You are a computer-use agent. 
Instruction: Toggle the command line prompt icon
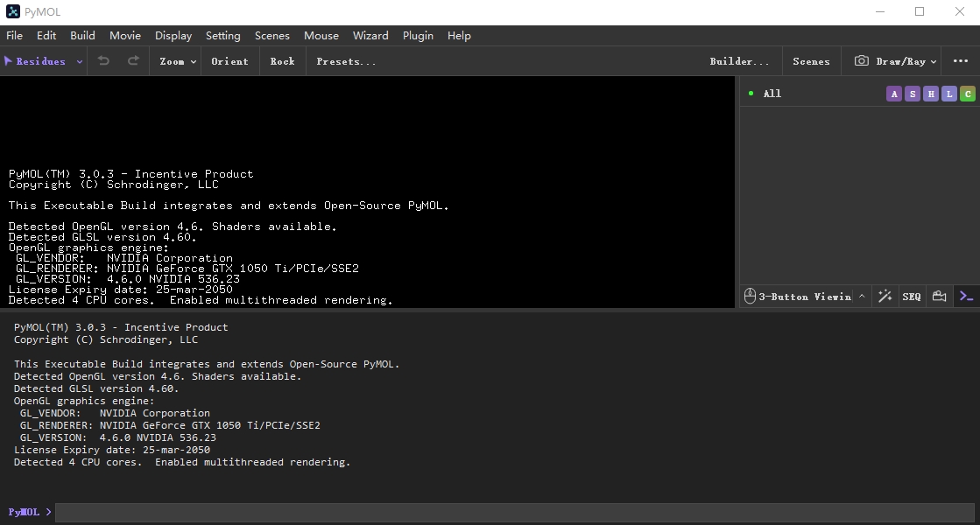coord(966,296)
